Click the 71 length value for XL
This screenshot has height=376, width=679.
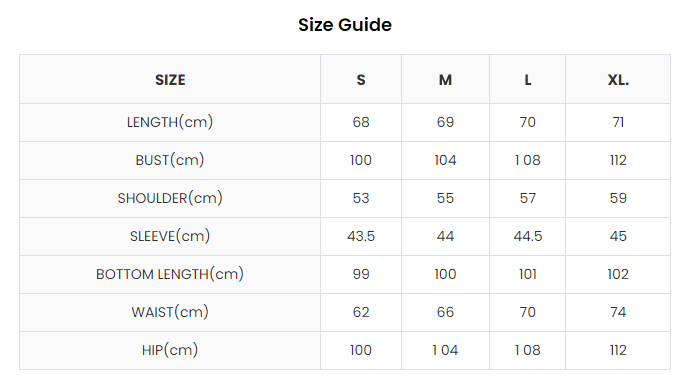[618, 122]
